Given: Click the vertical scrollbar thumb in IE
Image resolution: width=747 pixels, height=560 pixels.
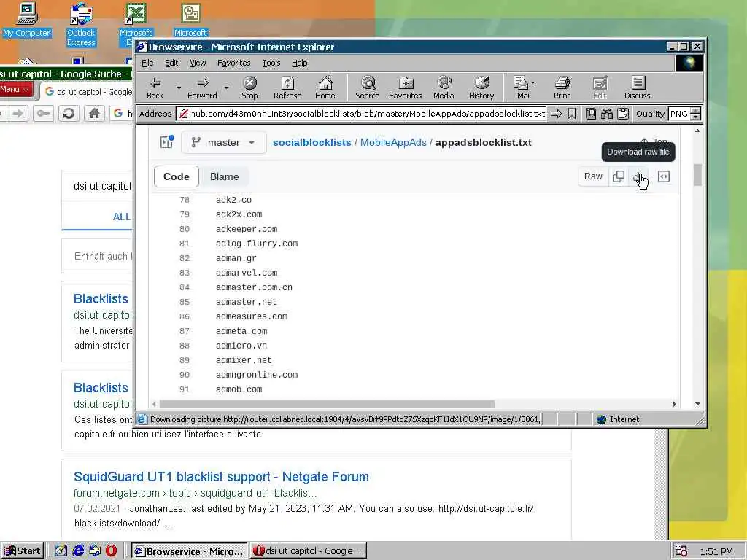Looking at the screenshot, I should coord(697,175).
